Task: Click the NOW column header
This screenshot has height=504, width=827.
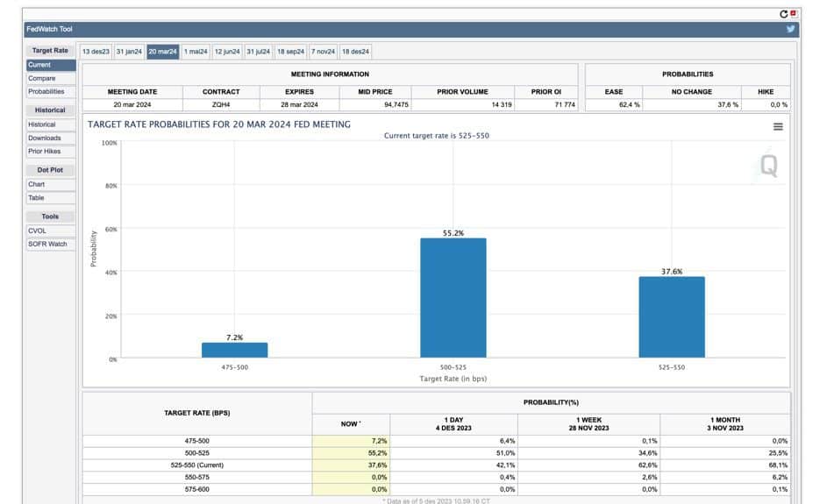Action: pyautogui.click(x=351, y=424)
